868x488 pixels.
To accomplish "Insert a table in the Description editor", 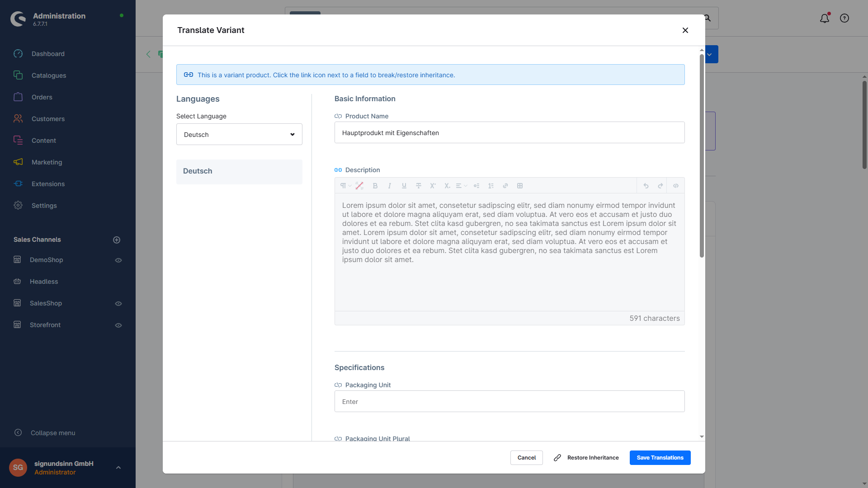I will (520, 186).
